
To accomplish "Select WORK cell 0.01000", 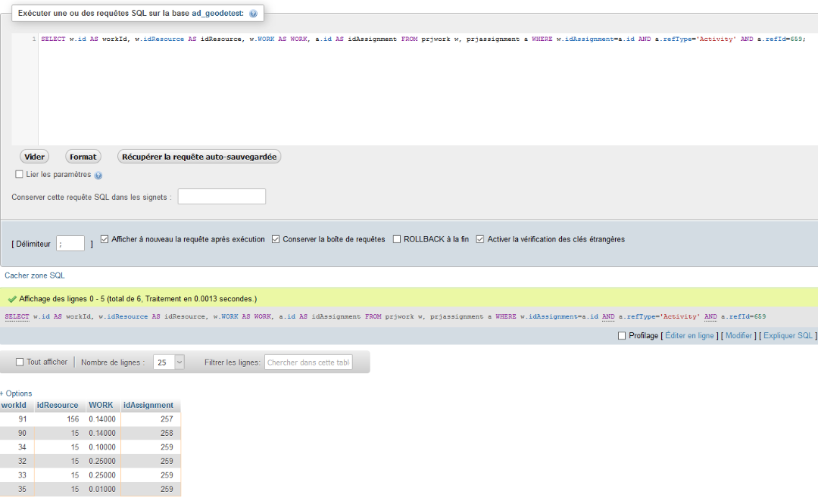I will [104, 489].
